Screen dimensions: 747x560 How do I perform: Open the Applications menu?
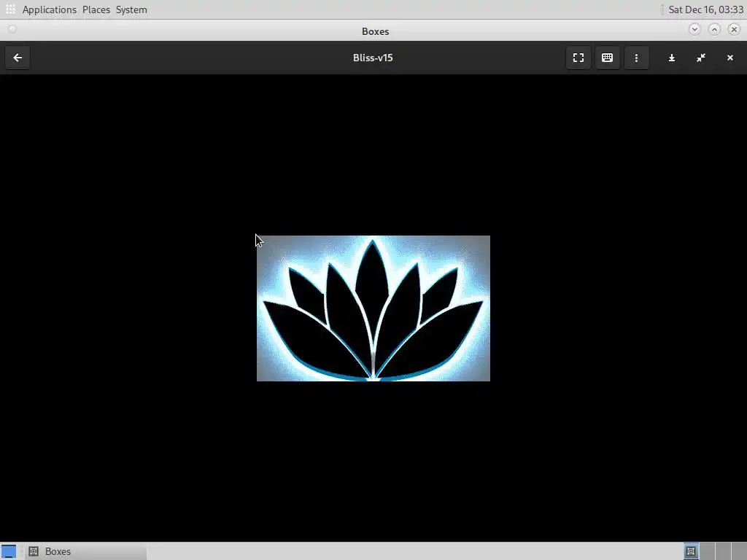(x=49, y=9)
